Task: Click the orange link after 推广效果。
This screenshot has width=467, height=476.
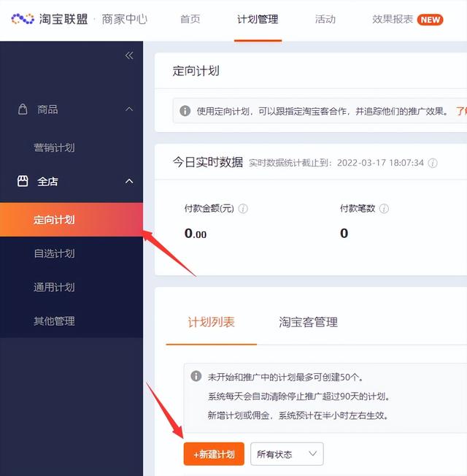Action: pos(461,111)
